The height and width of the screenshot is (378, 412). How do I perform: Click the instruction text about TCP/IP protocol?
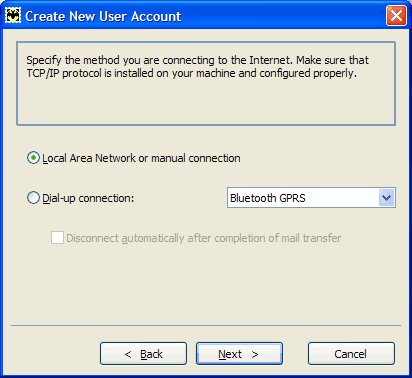tap(197, 67)
